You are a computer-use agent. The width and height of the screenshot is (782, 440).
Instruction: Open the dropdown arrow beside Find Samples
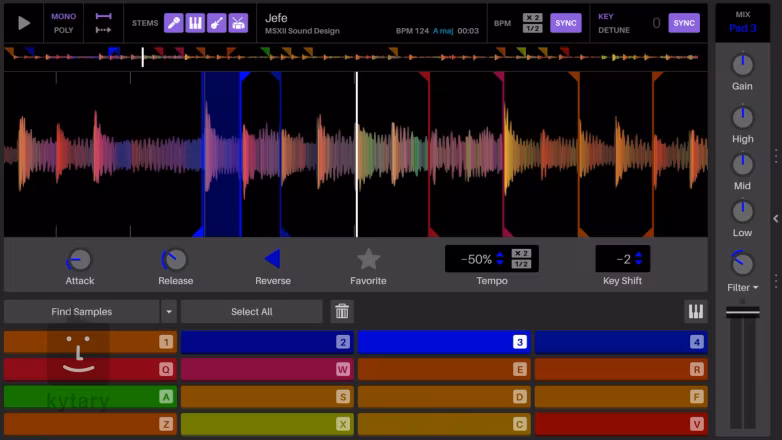pyautogui.click(x=169, y=312)
